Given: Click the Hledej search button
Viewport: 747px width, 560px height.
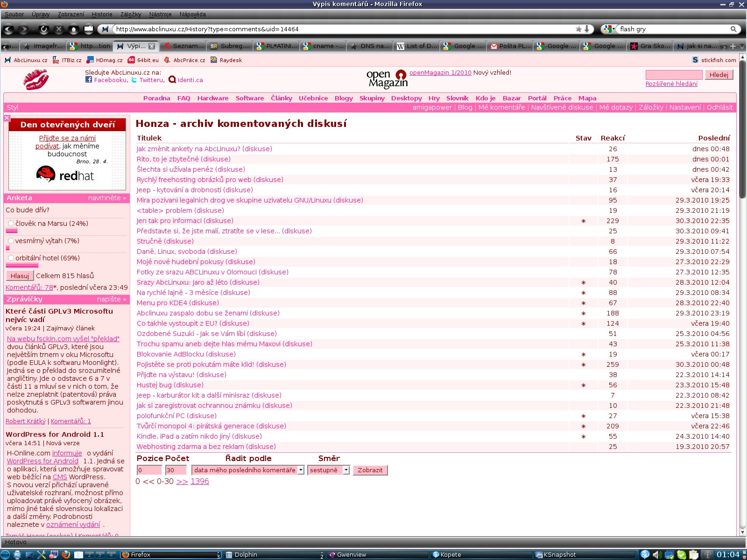Looking at the screenshot, I should coord(719,75).
